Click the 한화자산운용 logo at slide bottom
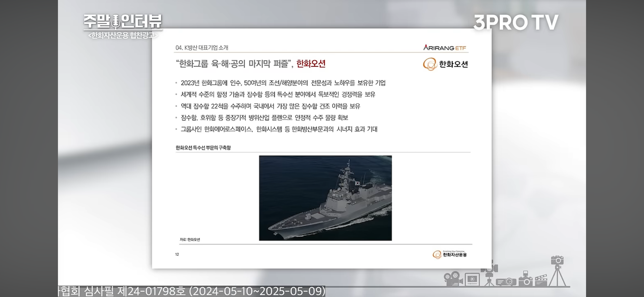This screenshot has height=297, width=644. [x=450, y=254]
